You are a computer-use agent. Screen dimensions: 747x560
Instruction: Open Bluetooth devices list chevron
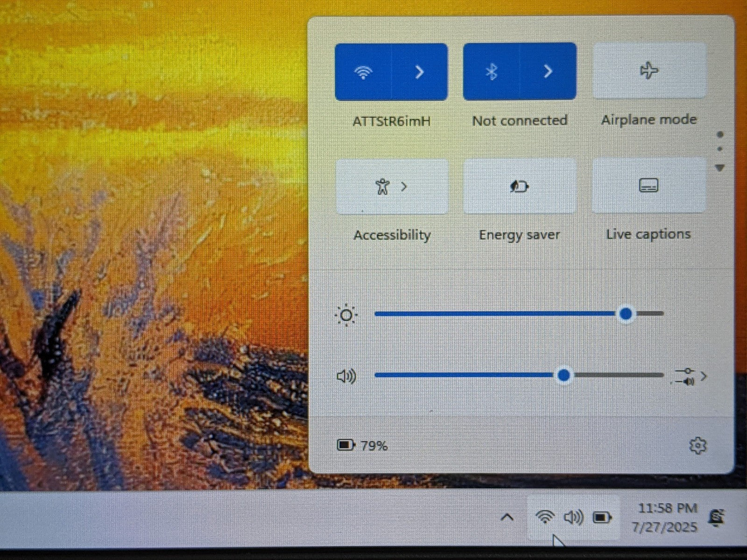click(548, 71)
